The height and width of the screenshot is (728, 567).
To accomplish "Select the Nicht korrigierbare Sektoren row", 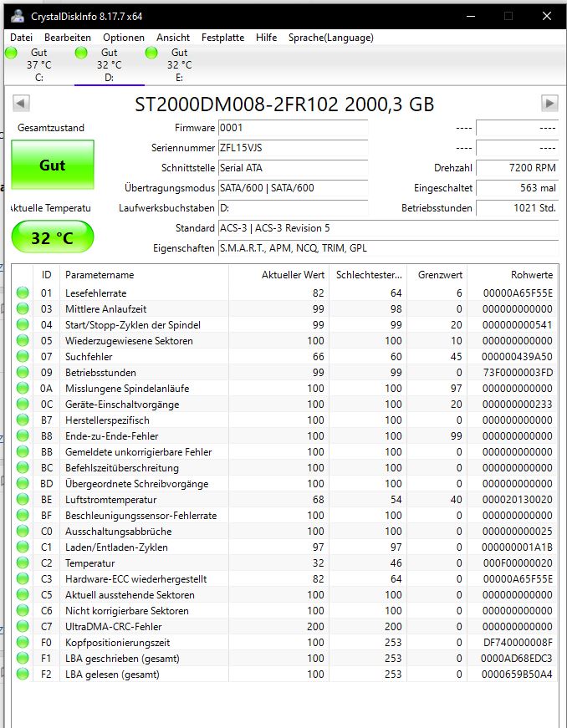I will click(x=284, y=610).
